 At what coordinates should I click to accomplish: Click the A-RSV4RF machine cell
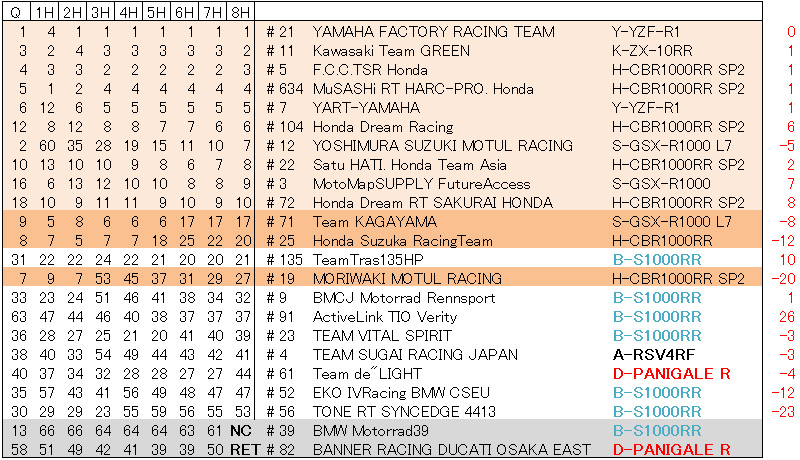pos(654,355)
